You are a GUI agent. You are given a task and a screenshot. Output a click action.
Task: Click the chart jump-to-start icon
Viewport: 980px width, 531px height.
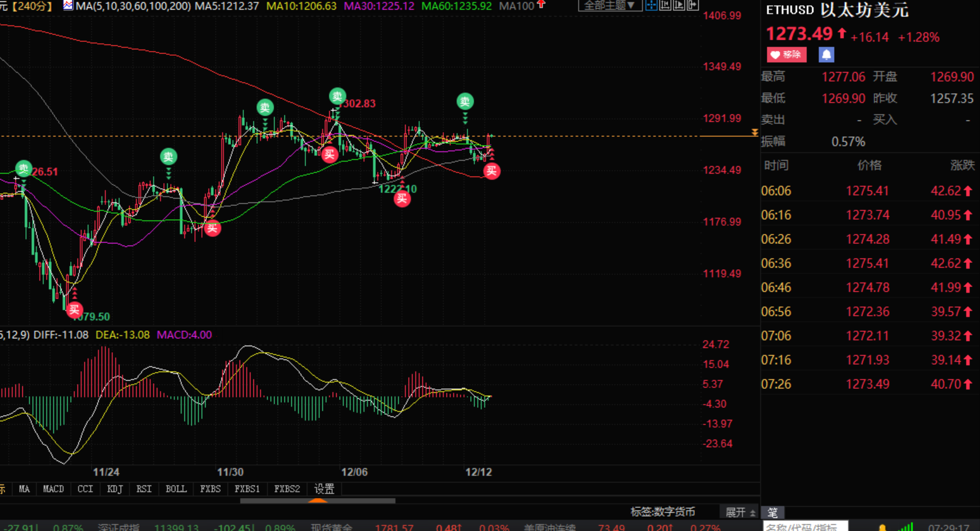coord(665,5)
